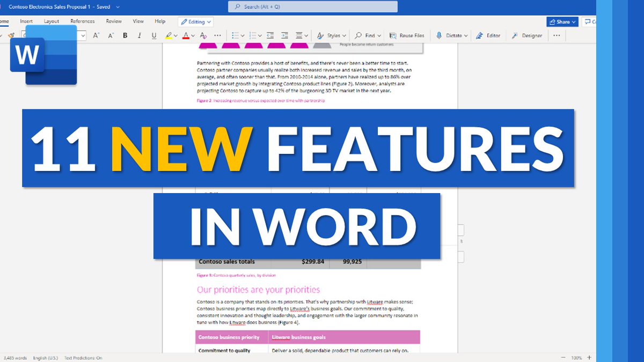The width and height of the screenshot is (644, 362).
Task: Toggle Text Predictions: On in status bar
Action: 83,358
